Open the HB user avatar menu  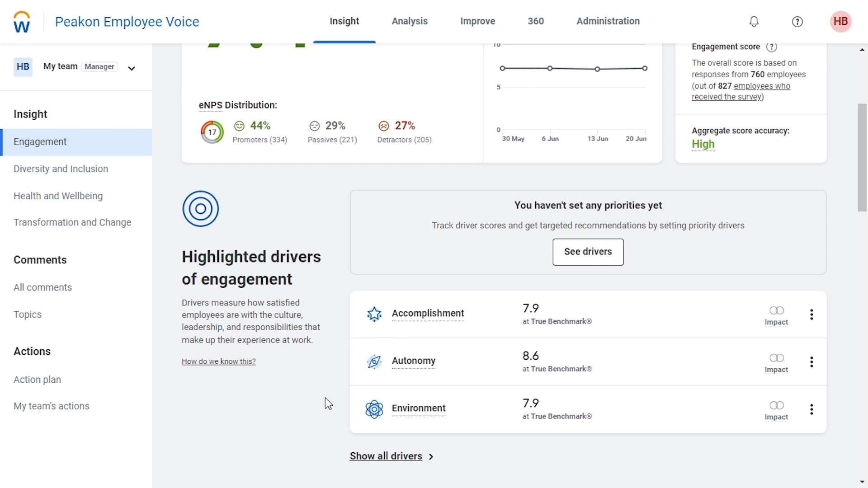point(840,21)
